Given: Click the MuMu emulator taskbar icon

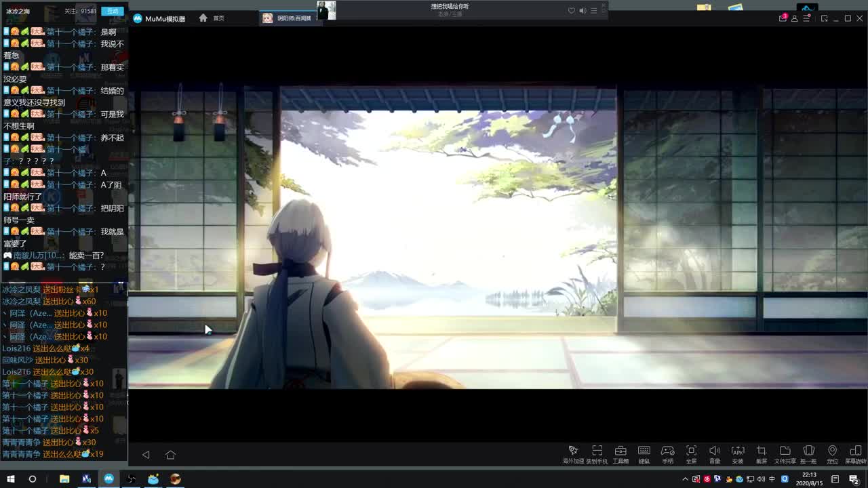Looking at the screenshot, I should tap(108, 479).
